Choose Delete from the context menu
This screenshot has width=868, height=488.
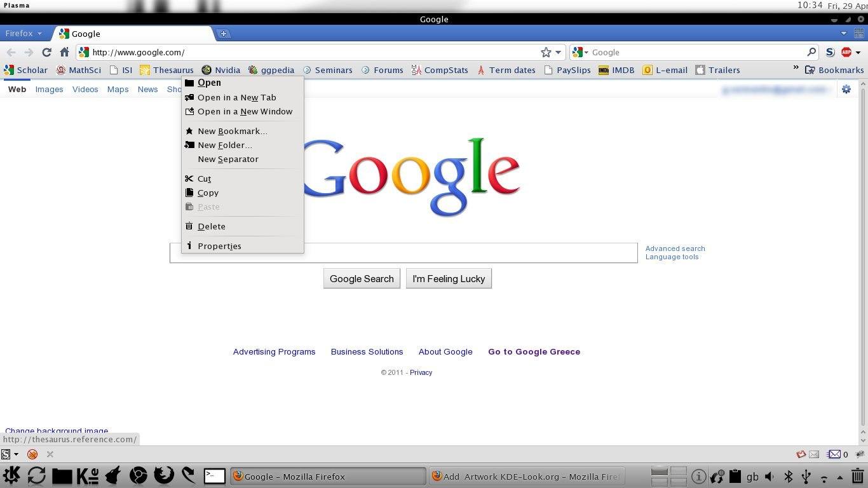click(x=242, y=226)
